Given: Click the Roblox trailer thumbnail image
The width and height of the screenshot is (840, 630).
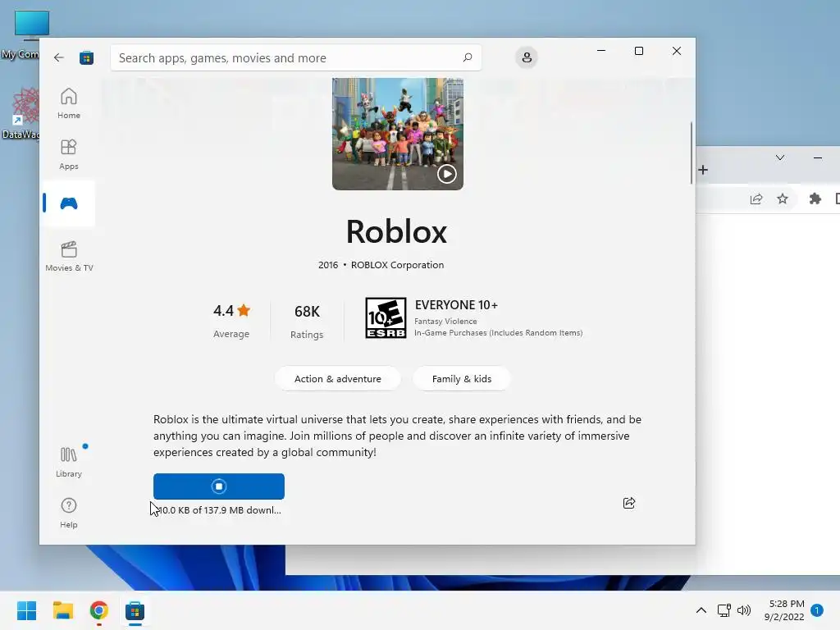Looking at the screenshot, I should pos(398,134).
